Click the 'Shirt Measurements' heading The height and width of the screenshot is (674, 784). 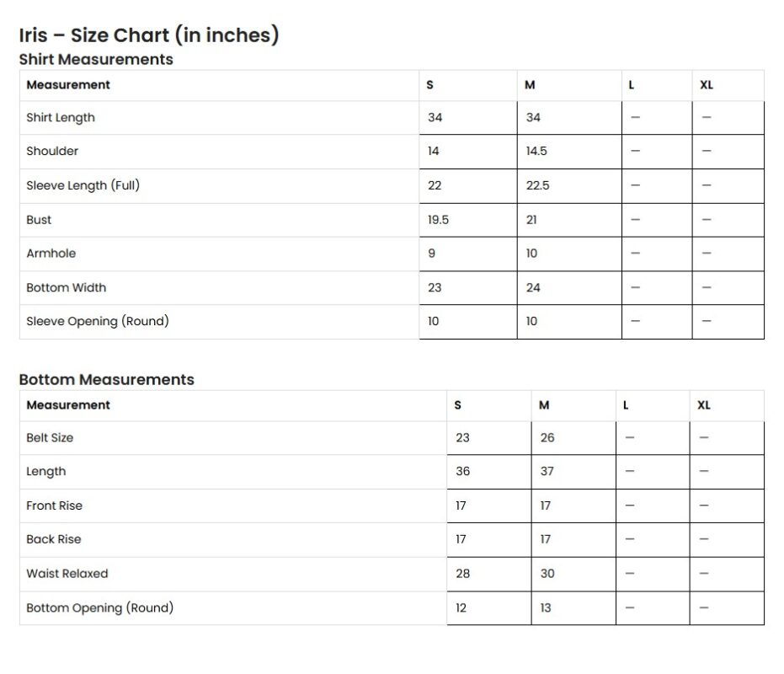point(96,60)
